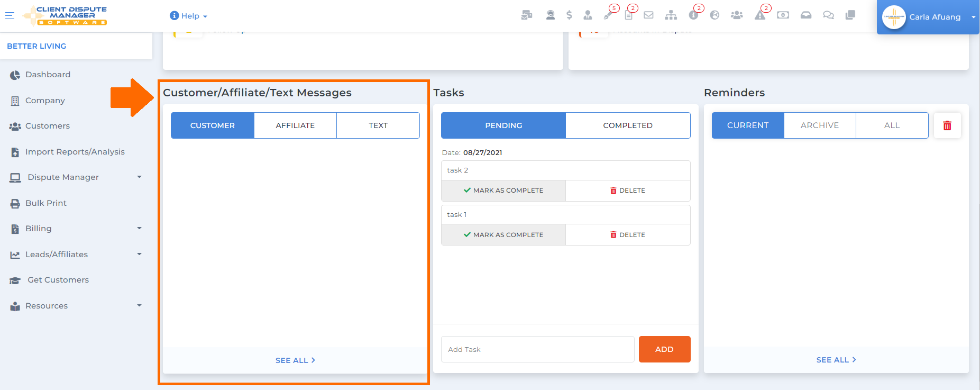The height and width of the screenshot is (390, 980).
Task: Mark task 2 as complete
Action: pyautogui.click(x=503, y=191)
